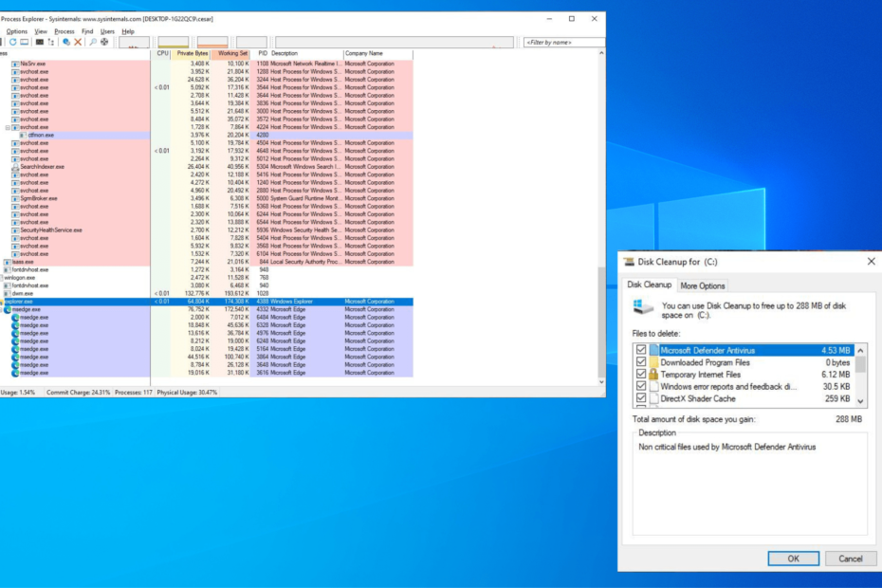882x588 pixels.
Task: Uncheck Temporary Internet Files entry
Action: point(639,374)
